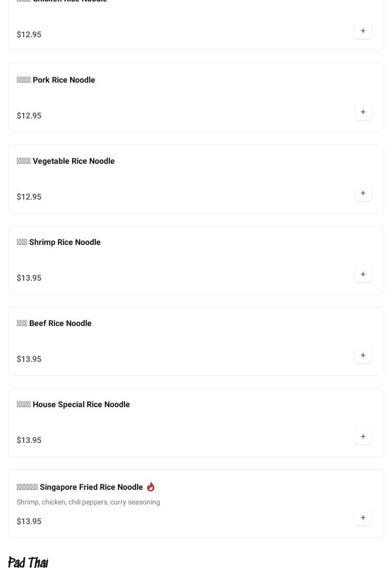This screenshot has height=578, width=392.
Task: Click the Pork Rice Noodle $12.95 price
Action: point(29,116)
